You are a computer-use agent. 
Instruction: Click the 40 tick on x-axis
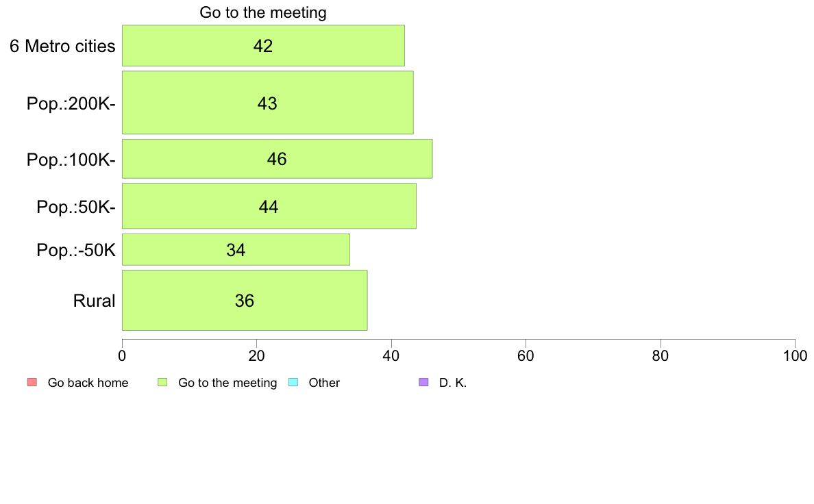coord(391,355)
